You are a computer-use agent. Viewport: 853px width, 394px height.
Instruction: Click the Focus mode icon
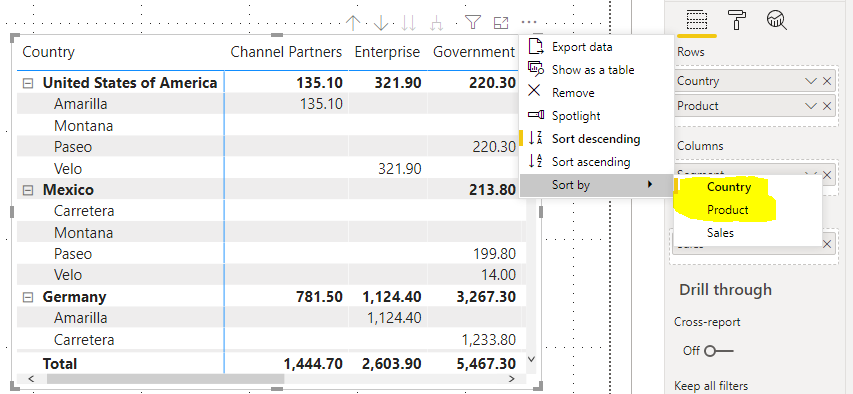point(500,23)
